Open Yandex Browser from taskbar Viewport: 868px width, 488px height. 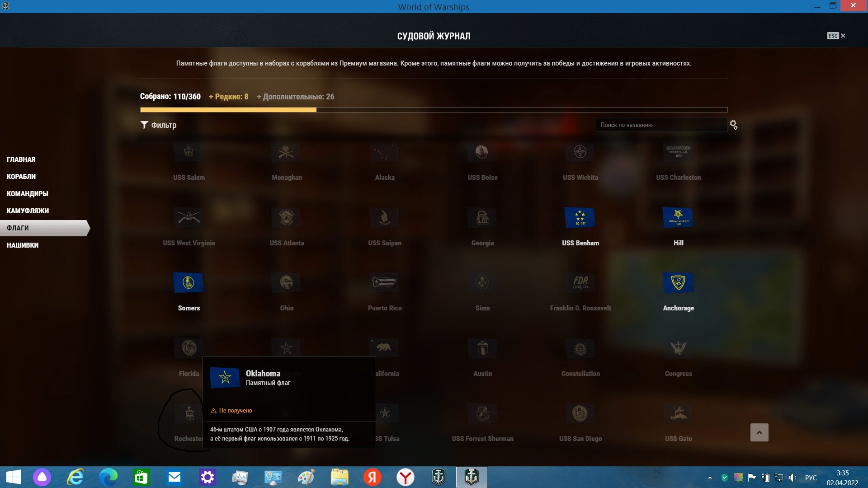click(x=405, y=477)
